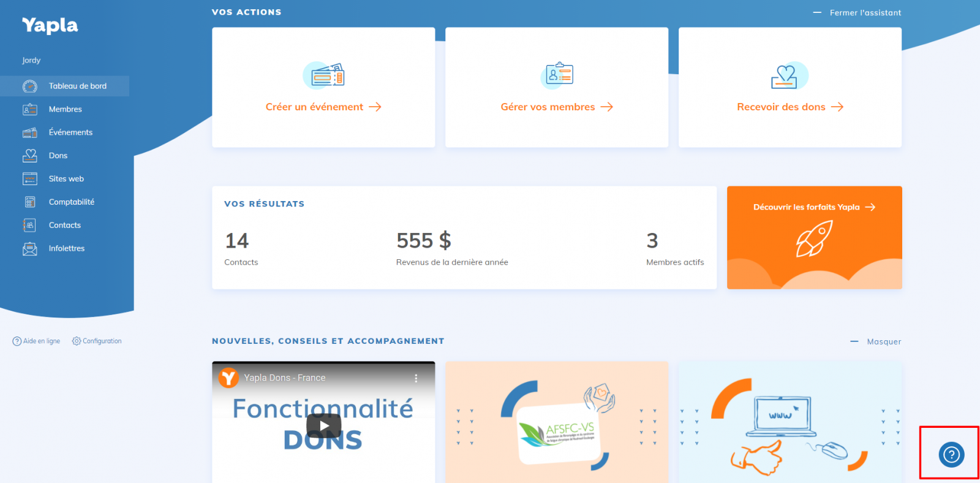This screenshot has height=483, width=980.
Task: Click Recevoir des dons link
Action: click(x=781, y=107)
